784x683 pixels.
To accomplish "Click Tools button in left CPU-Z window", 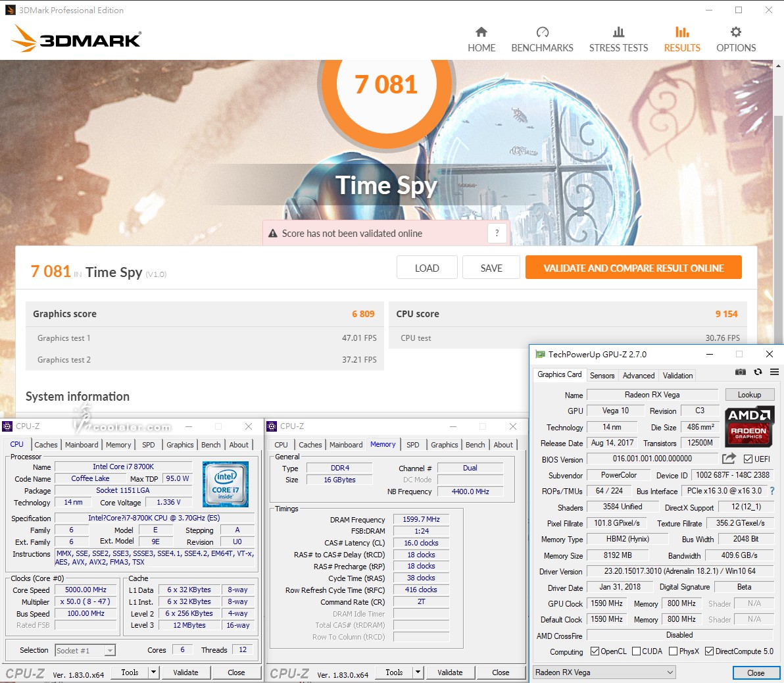I will 130,672.
